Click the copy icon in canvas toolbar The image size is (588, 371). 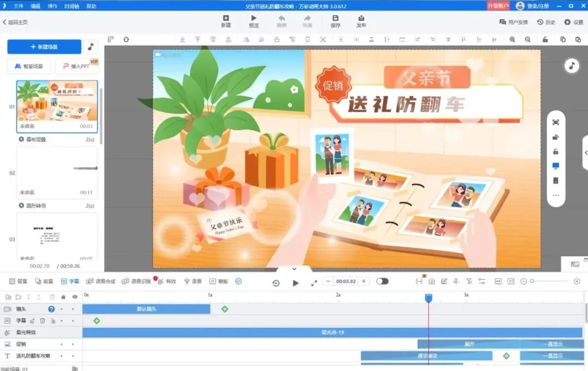[563, 39]
